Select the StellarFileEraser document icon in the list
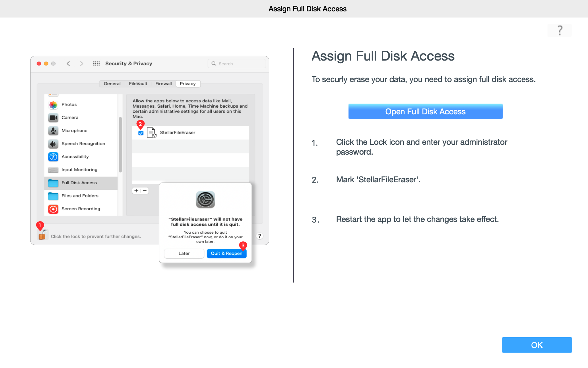Viewport: 588px width, 368px height. pyautogui.click(x=151, y=133)
